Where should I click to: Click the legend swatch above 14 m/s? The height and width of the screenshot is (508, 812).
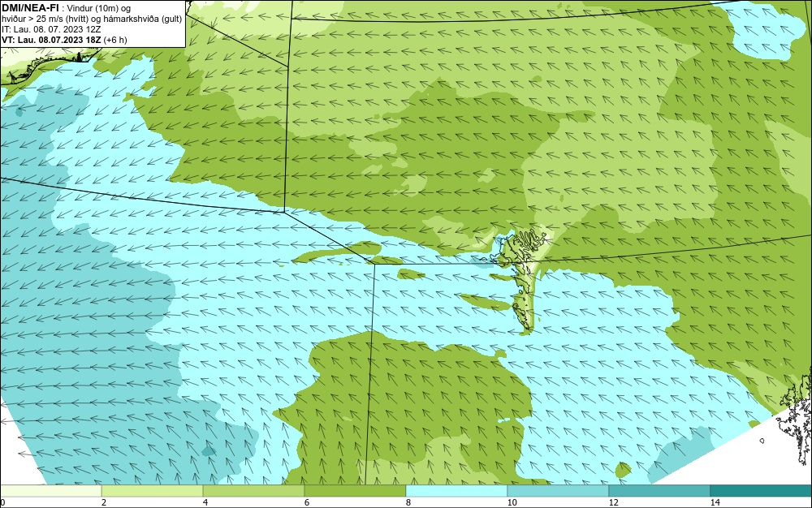[762, 491]
